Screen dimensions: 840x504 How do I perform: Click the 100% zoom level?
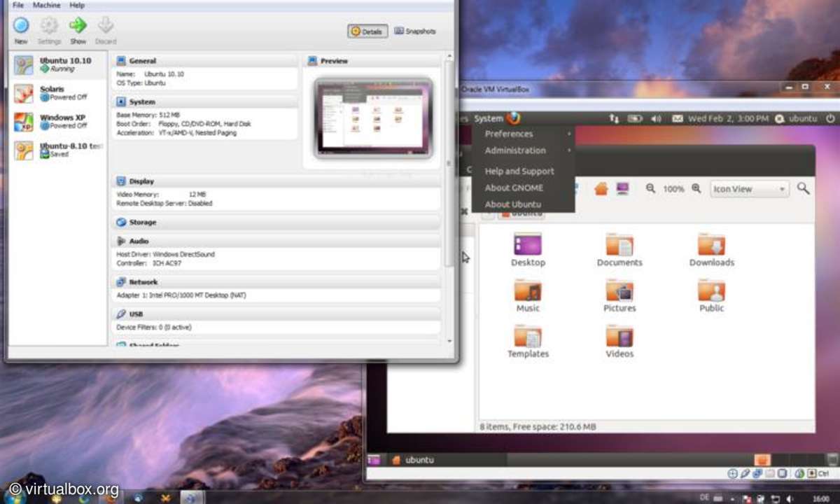click(x=673, y=190)
